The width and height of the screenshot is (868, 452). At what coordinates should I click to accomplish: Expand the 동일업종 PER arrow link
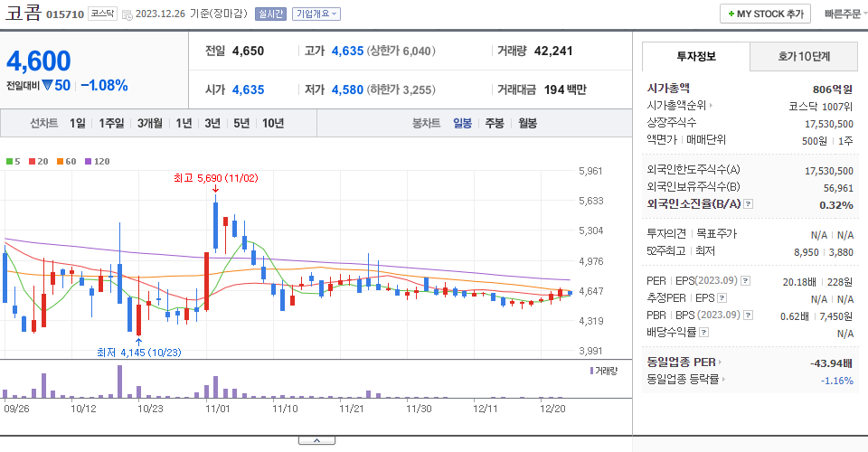pos(721,363)
